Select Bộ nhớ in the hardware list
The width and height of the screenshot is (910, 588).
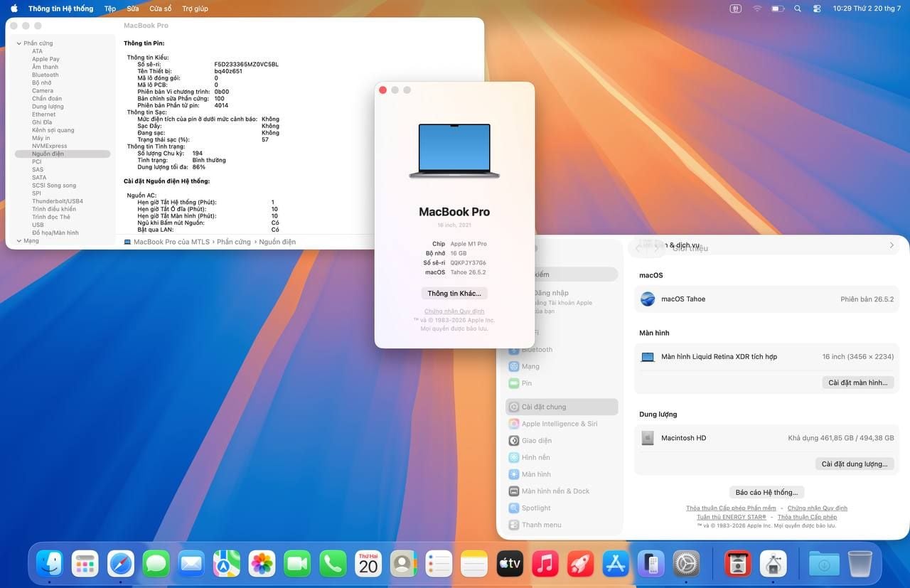(41, 82)
